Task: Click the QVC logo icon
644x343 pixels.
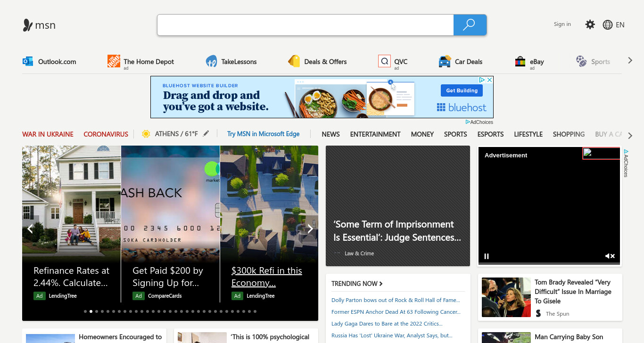Action: click(384, 61)
